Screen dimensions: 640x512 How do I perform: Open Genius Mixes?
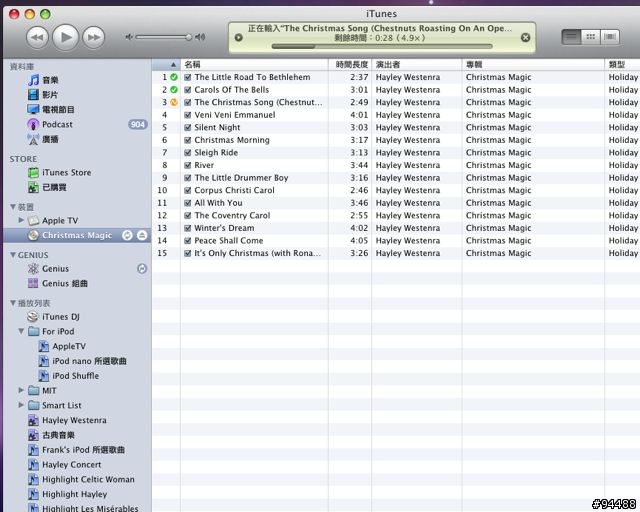(x=64, y=283)
